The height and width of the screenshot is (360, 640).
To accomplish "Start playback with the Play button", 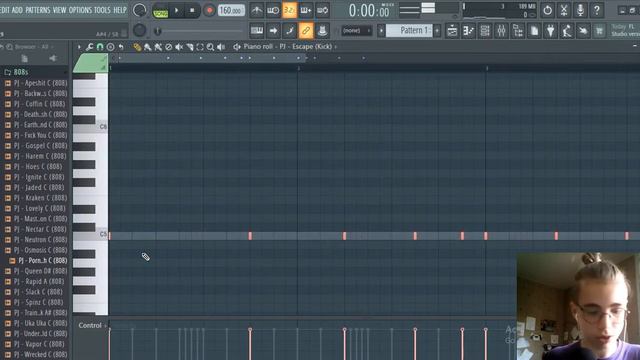I will click(177, 11).
